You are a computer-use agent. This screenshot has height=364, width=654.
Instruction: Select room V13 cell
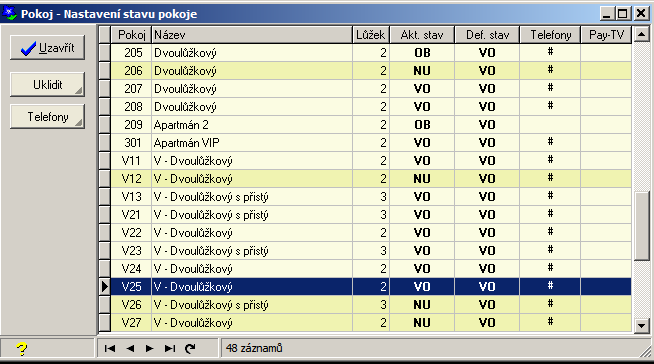[x=131, y=197]
